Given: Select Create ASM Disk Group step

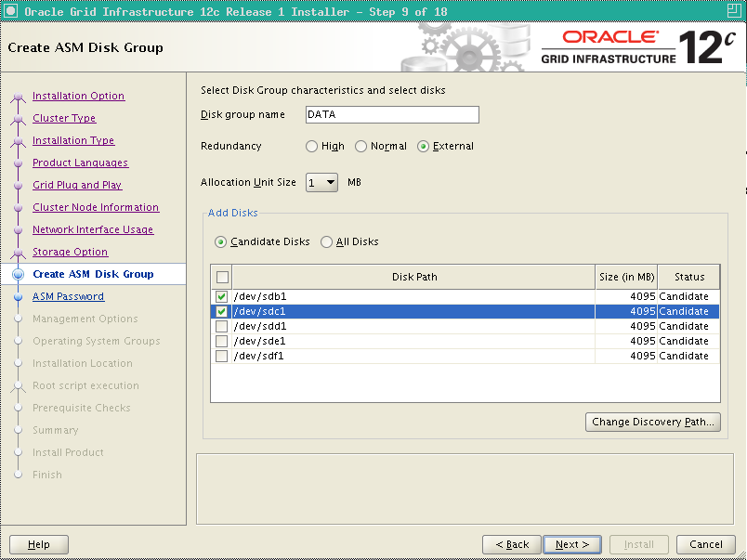Looking at the screenshot, I should pyautogui.click(x=93, y=274).
